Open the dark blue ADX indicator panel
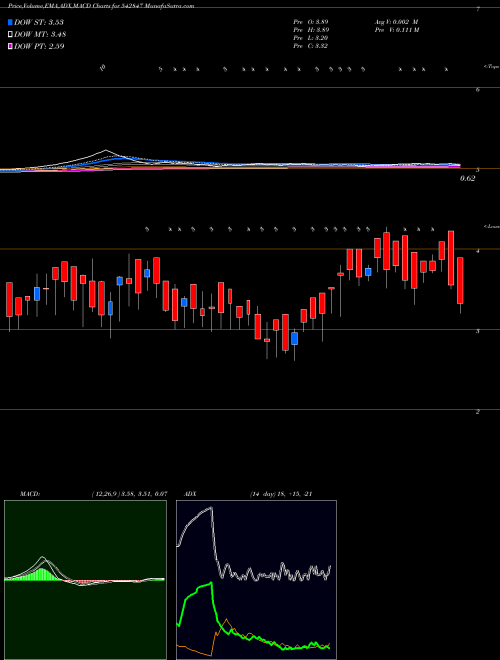This screenshot has width=500, height=660. coord(256,580)
